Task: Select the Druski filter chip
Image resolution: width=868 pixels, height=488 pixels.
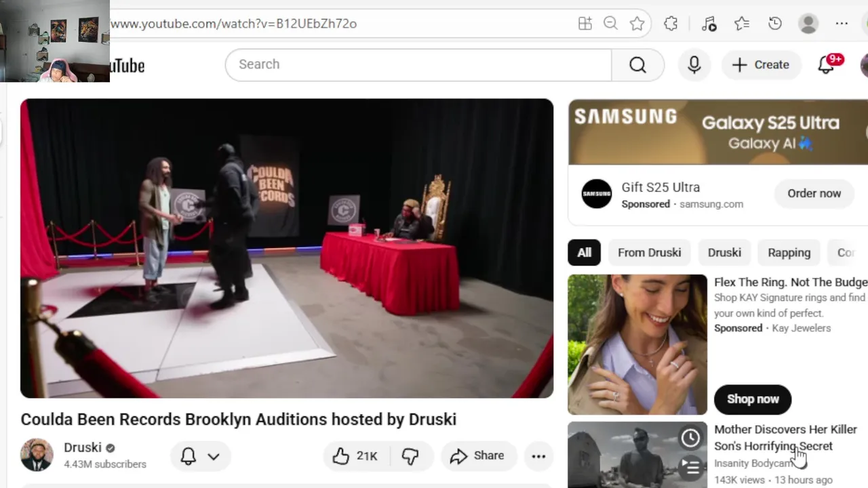Action: point(724,253)
